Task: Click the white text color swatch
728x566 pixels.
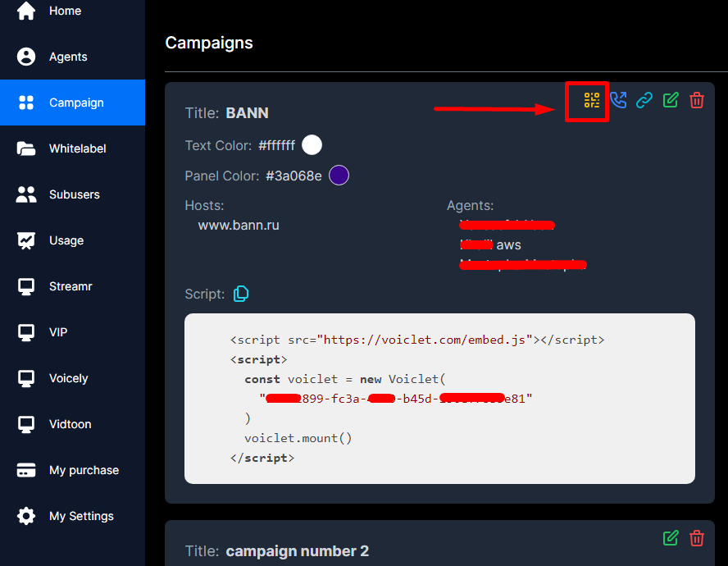Action: pyautogui.click(x=312, y=145)
